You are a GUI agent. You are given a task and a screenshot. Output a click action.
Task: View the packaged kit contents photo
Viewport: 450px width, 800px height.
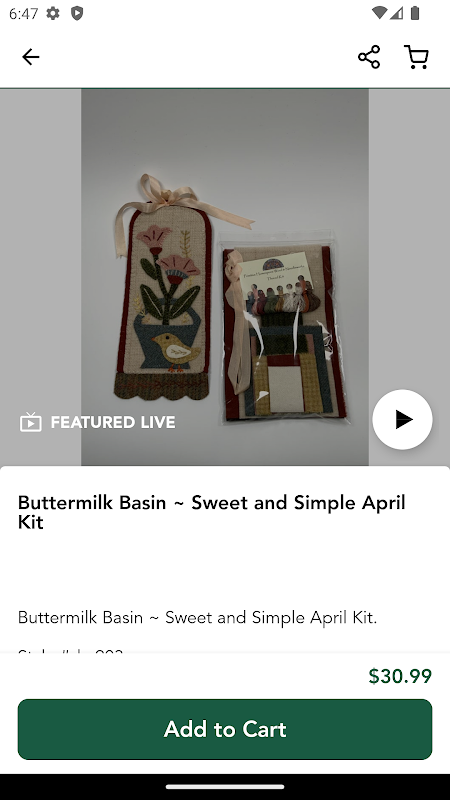pyautogui.click(x=284, y=328)
